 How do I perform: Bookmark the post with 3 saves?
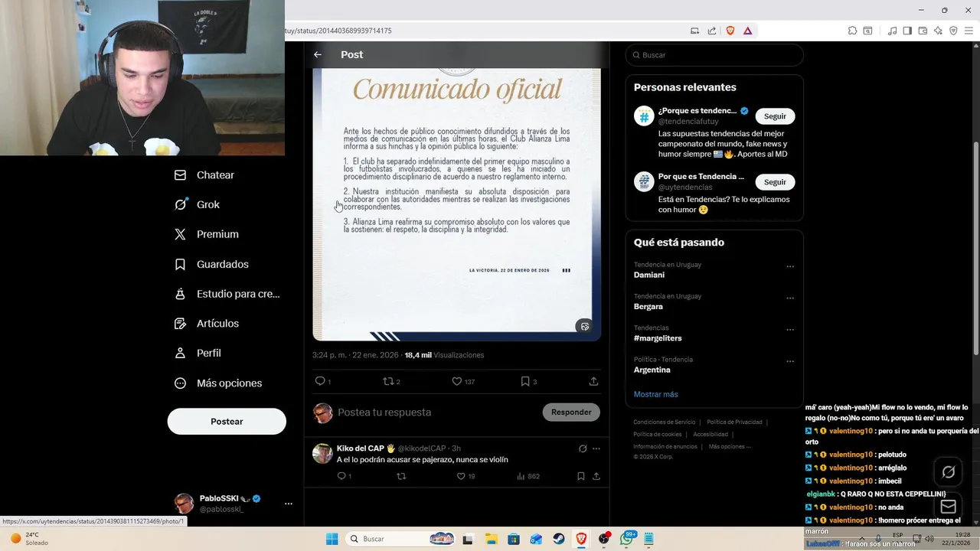point(525,381)
